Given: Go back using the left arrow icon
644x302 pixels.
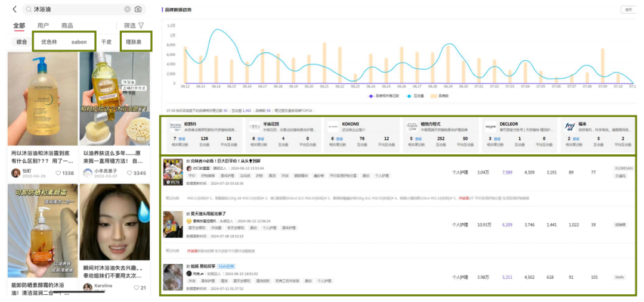Looking at the screenshot, I should pyautogui.click(x=15, y=9).
